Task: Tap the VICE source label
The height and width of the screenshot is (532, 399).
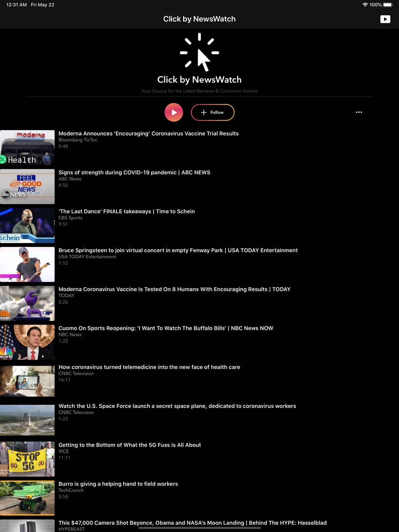Action: point(64,451)
